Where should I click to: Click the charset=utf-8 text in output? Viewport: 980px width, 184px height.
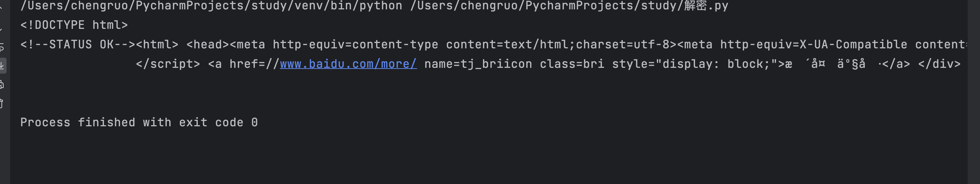click(623, 44)
